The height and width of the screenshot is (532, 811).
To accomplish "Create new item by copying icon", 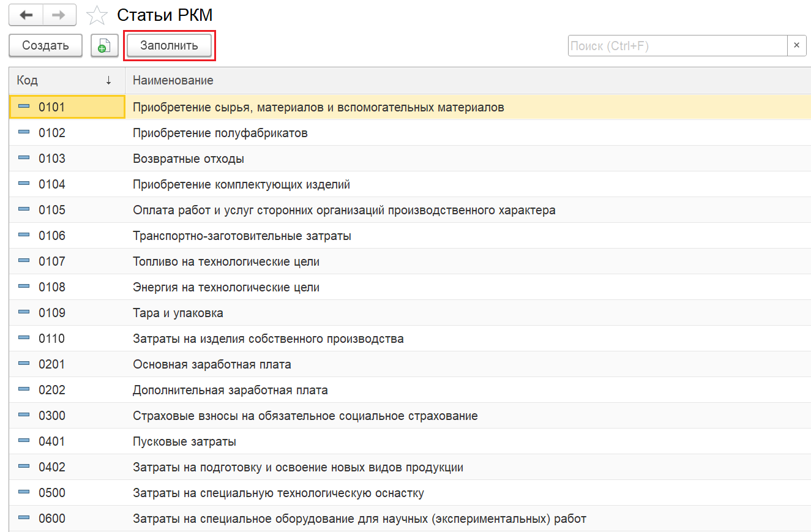I will [104, 46].
